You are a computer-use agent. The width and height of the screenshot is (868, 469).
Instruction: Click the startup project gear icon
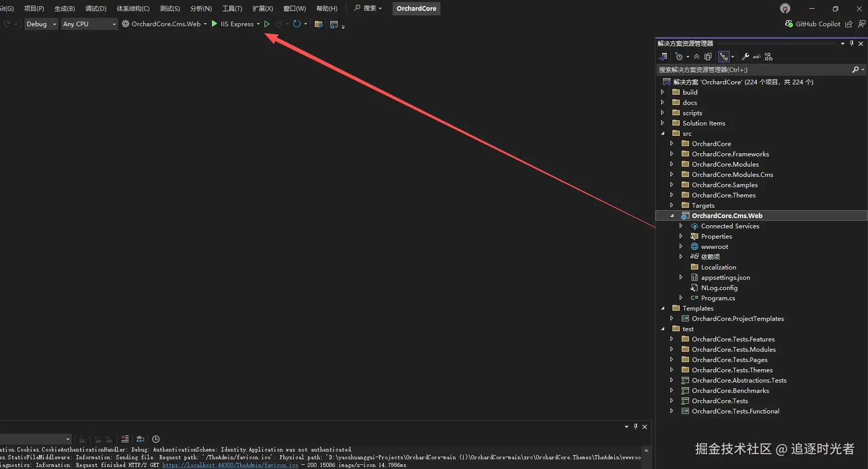pos(126,24)
